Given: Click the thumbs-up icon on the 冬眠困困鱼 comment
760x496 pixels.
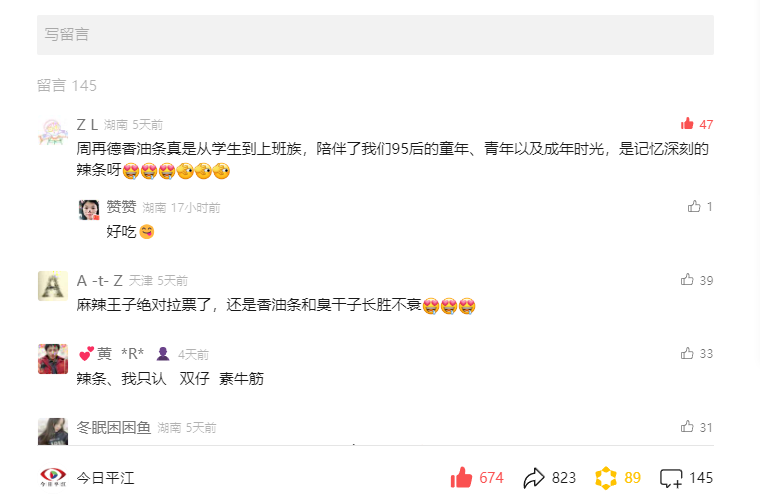Looking at the screenshot, I should pos(687,426).
